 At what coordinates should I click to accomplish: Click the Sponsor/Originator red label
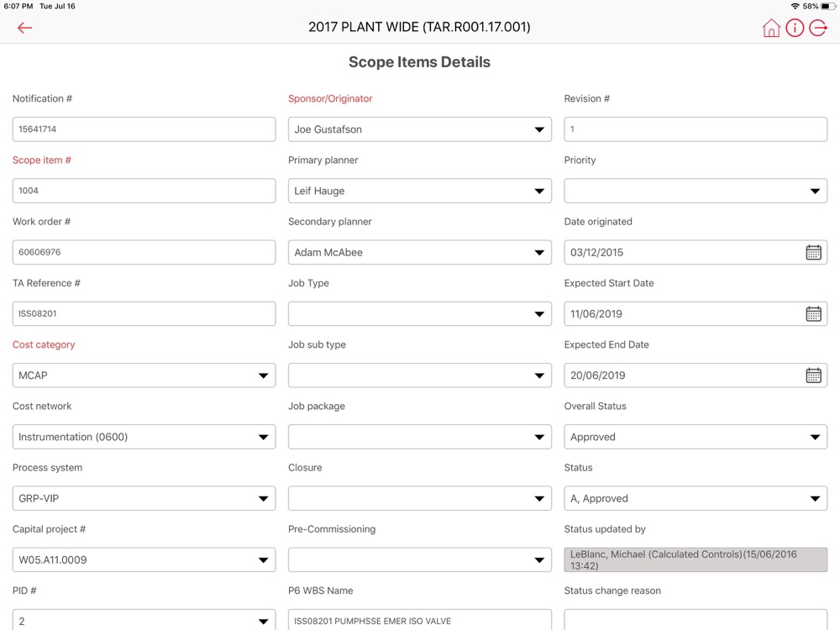330,98
